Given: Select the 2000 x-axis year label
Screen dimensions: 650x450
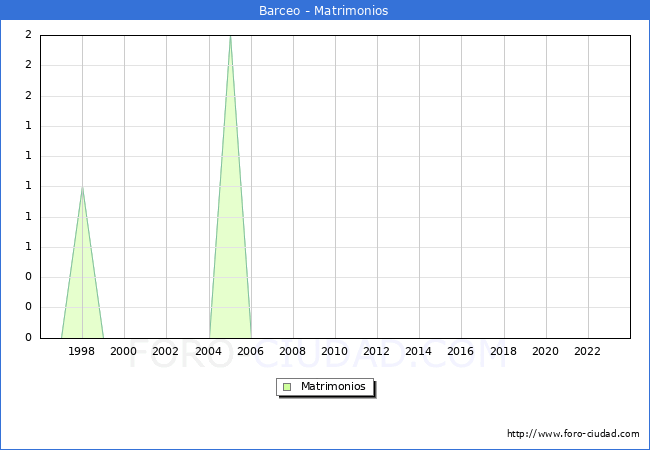Looking at the screenshot, I should point(124,351).
